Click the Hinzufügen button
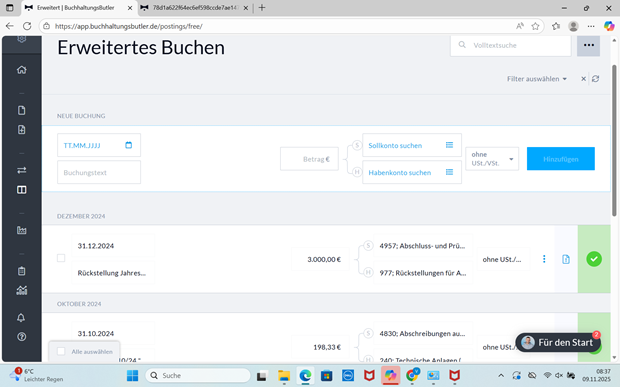The height and width of the screenshot is (387, 620). [561, 159]
